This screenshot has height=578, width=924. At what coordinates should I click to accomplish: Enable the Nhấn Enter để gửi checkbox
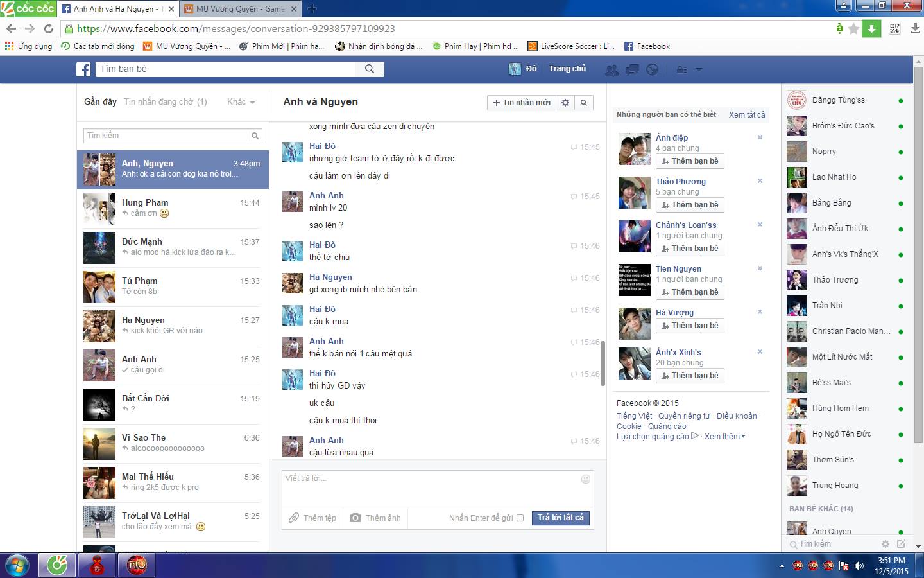point(520,518)
